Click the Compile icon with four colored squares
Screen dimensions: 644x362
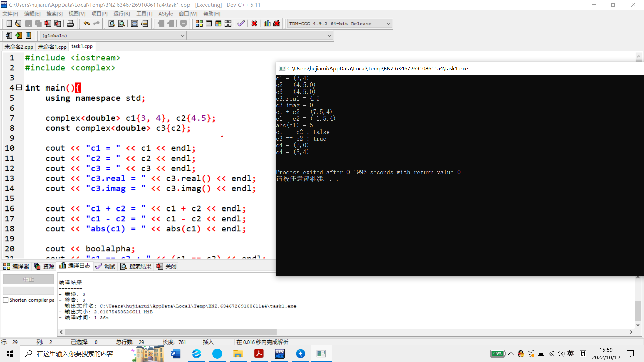[199, 24]
